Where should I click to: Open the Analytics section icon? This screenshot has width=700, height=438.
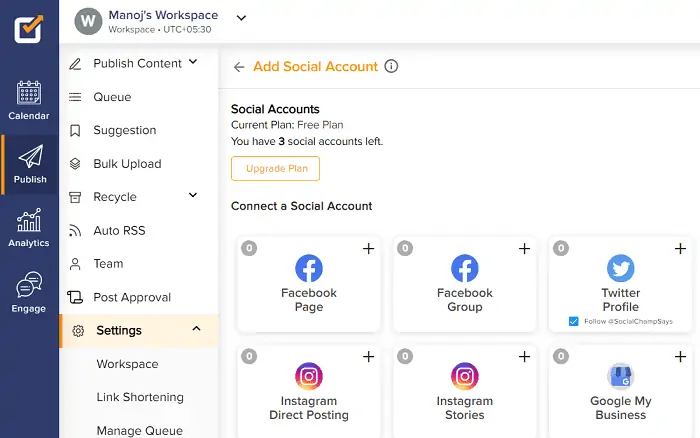click(x=28, y=228)
